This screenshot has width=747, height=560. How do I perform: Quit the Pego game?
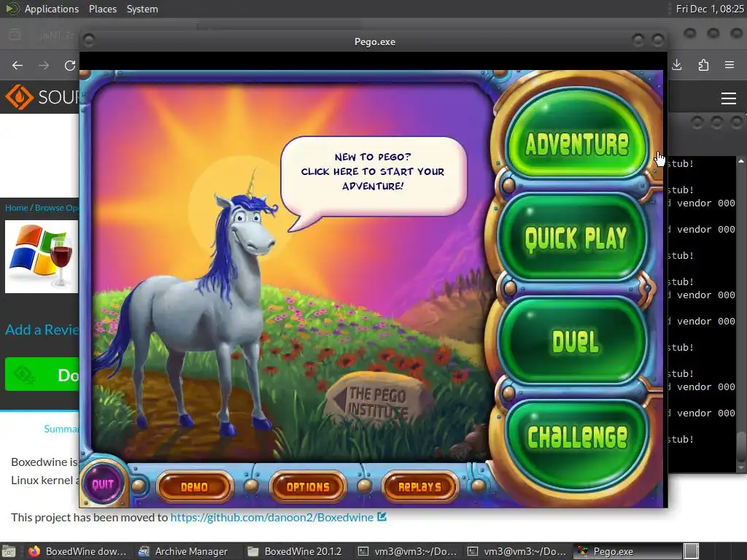[103, 484]
